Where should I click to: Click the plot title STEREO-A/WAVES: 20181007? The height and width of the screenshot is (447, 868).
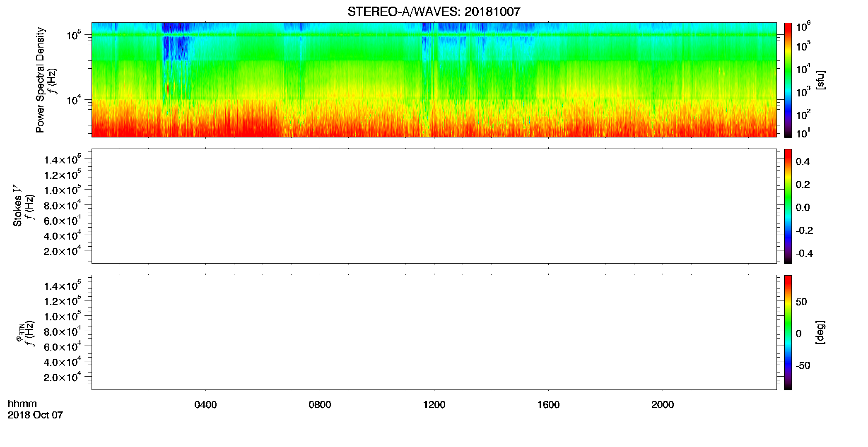(x=434, y=12)
